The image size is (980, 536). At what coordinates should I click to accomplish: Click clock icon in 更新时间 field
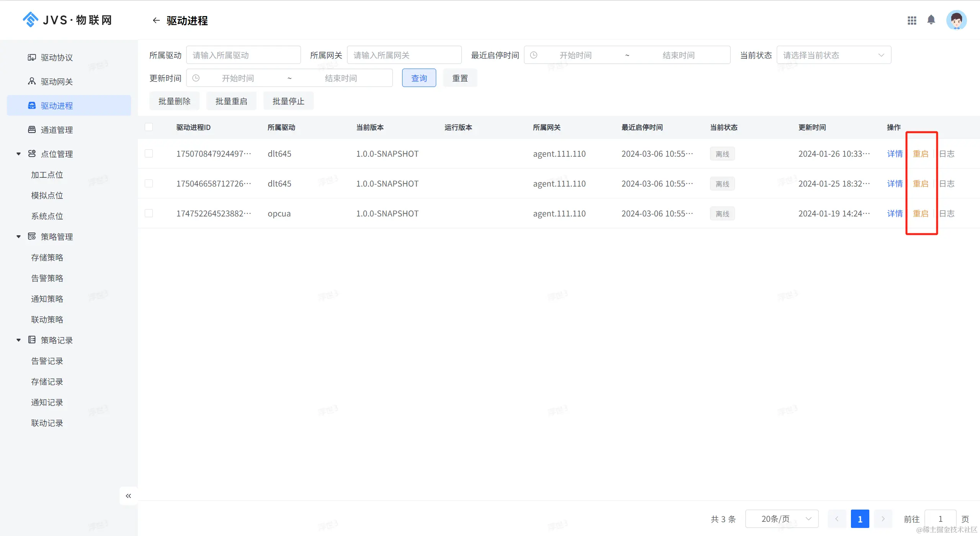(x=196, y=78)
